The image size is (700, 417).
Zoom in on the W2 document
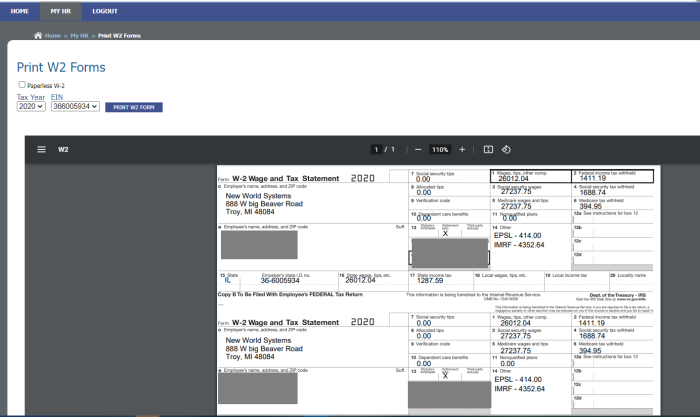click(462, 149)
